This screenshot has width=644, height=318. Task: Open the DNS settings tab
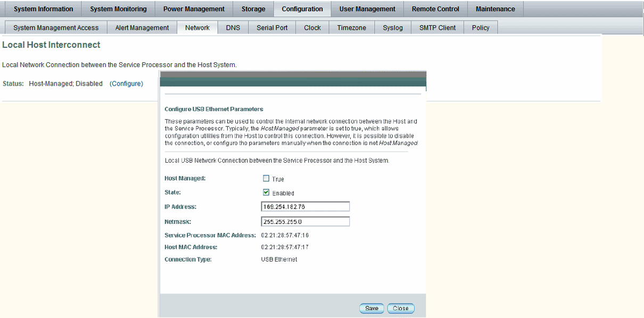(233, 27)
